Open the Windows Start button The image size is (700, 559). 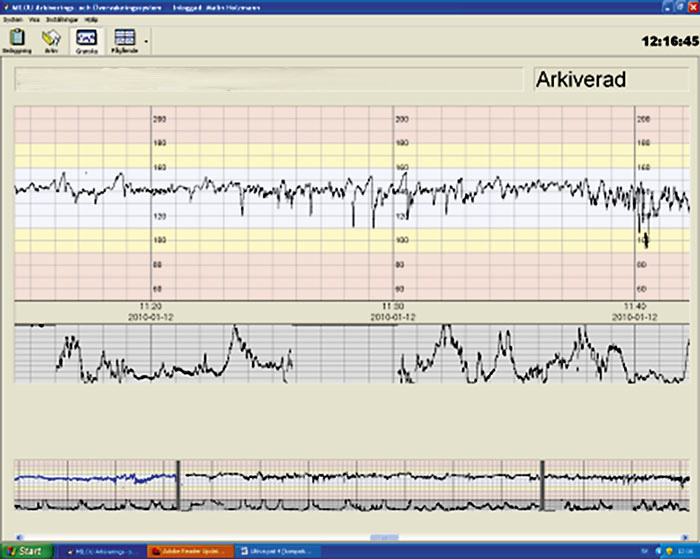pos(27,551)
